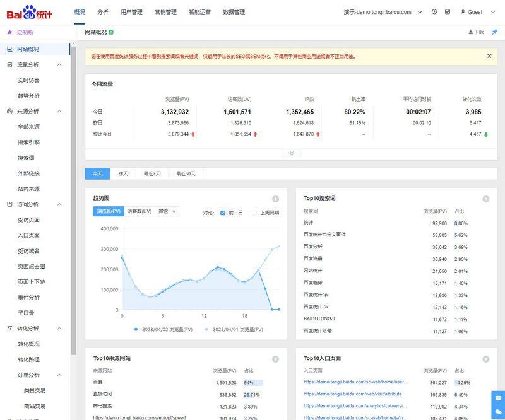Viewport: 505px width, 420px height.
Task: Click the green down arrow beside 4,457
Action: click(x=485, y=134)
